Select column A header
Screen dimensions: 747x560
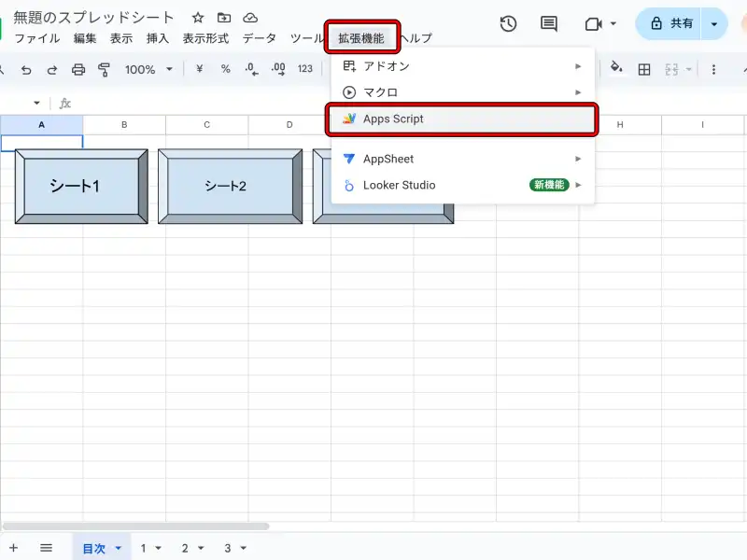(41, 125)
